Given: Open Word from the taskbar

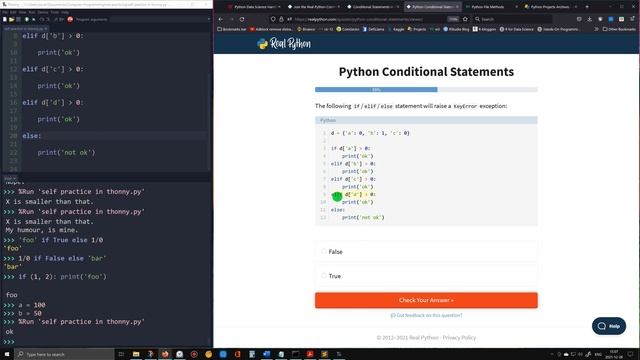Looking at the screenshot, I should 266,354.
